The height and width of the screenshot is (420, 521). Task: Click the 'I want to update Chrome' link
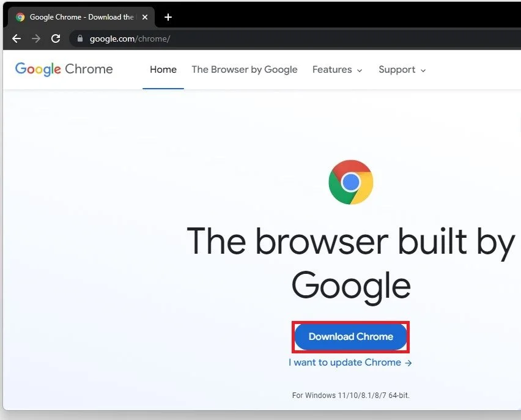(344, 362)
